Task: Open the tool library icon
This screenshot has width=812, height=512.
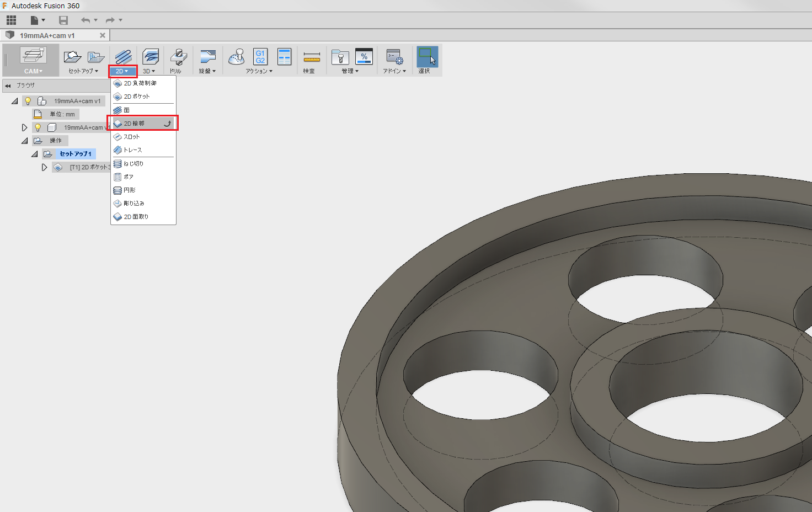Action: click(x=340, y=57)
